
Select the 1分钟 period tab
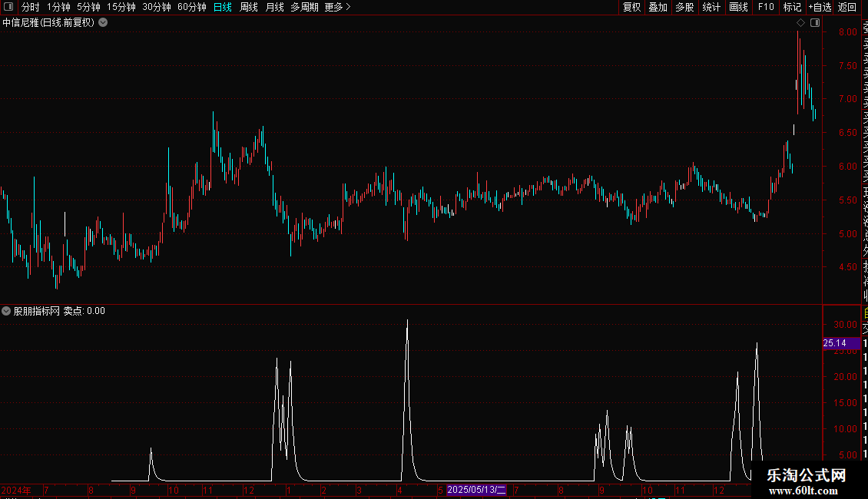point(58,7)
